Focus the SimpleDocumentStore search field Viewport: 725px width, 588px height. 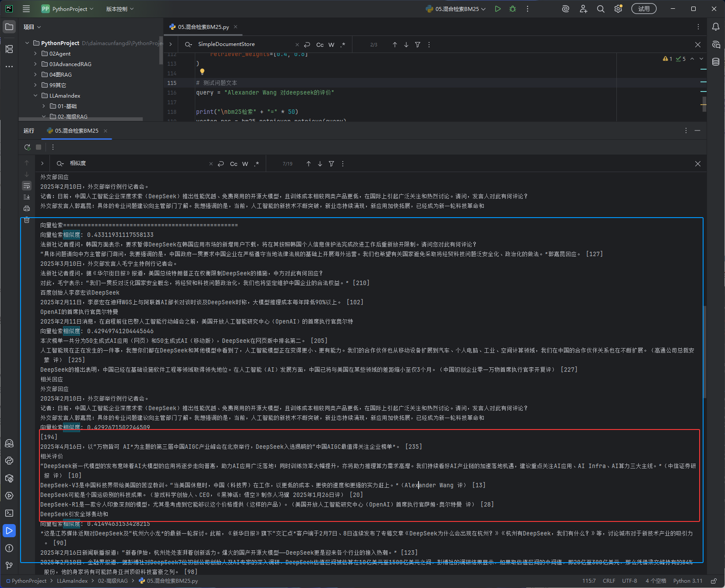point(245,44)
